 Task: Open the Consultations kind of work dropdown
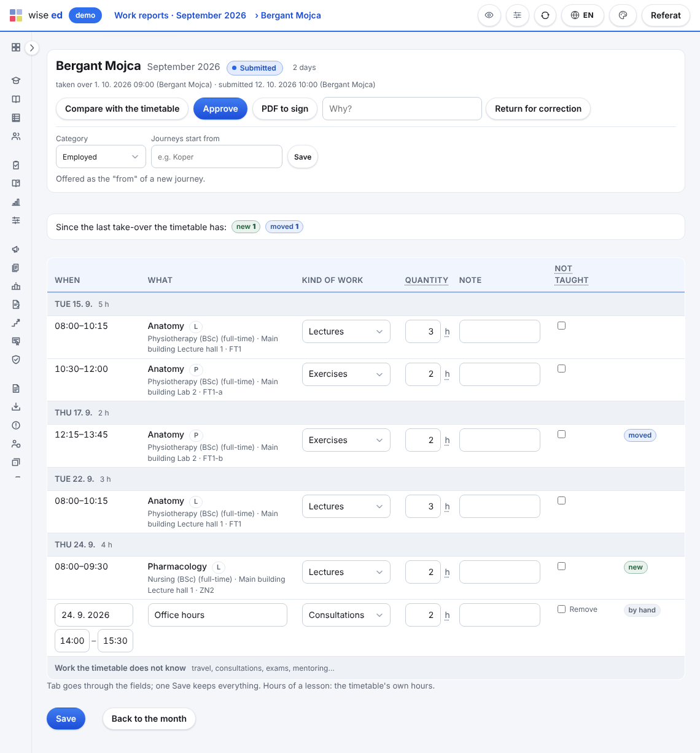coord(346,615)
